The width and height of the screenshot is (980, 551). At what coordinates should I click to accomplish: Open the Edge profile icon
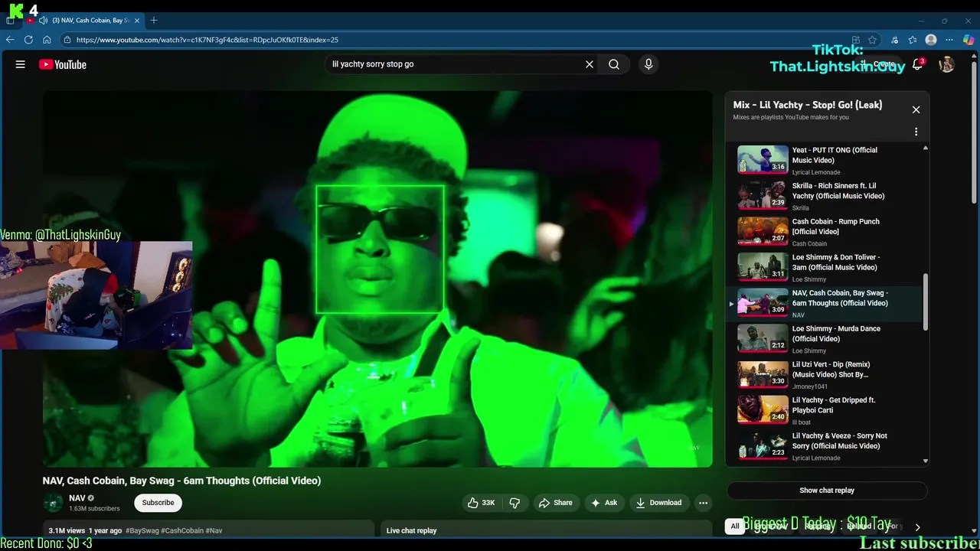tap(931, 40)
